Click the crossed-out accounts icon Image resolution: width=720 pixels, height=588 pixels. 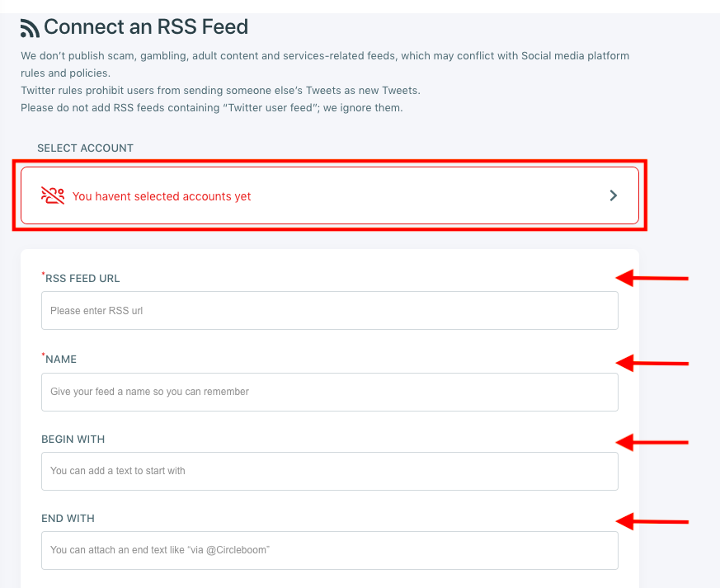click(x=53, y=195)
